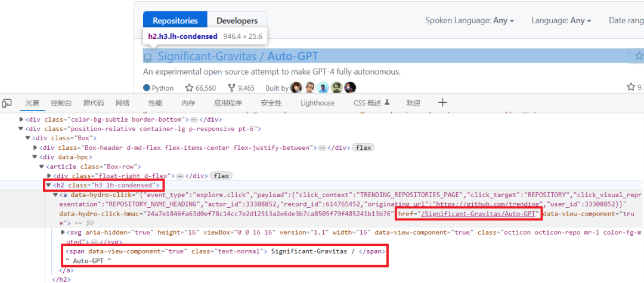The width and height of the screenshot is (644, 283).
Task: Expand the float-right d-flex div node
Action: coord(49,176)
